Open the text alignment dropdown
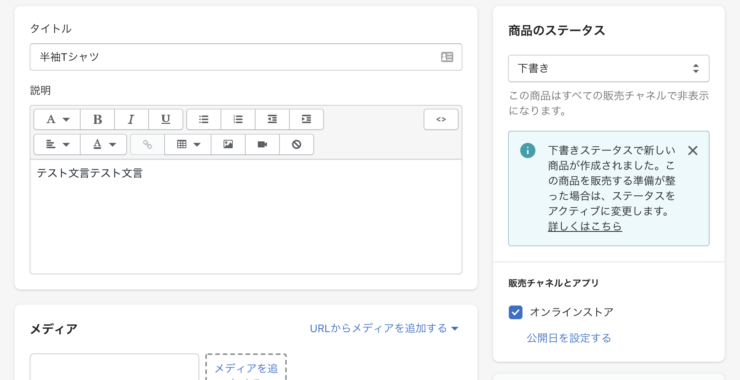Viewport: 740px width, 380px height. pos(57,144)
